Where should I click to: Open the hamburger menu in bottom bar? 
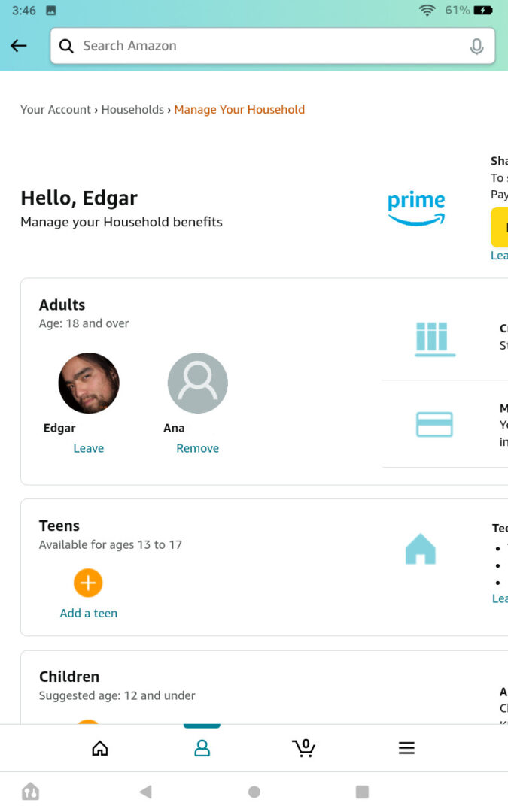pyautogui.click(x=406, y=747)
